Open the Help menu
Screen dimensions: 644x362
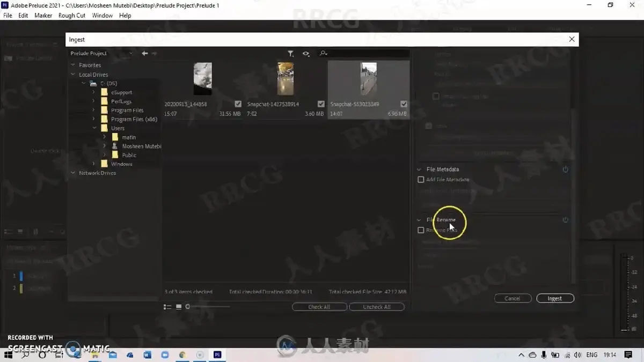pyautogui.click(x=125, y=16)
